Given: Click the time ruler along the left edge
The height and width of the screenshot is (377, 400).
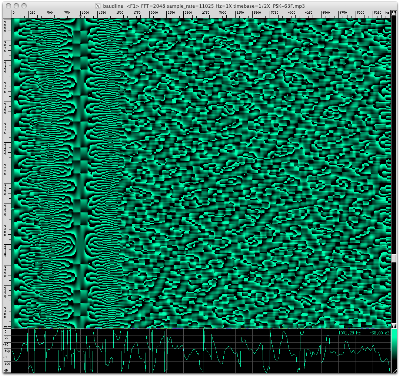Looking at the screenshot, I should click(7, 173).
